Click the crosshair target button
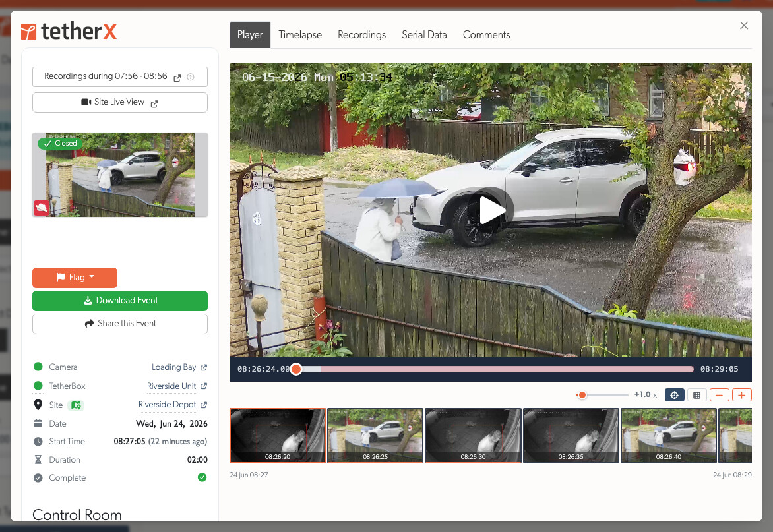773x532 pixels. pos(675,395)
